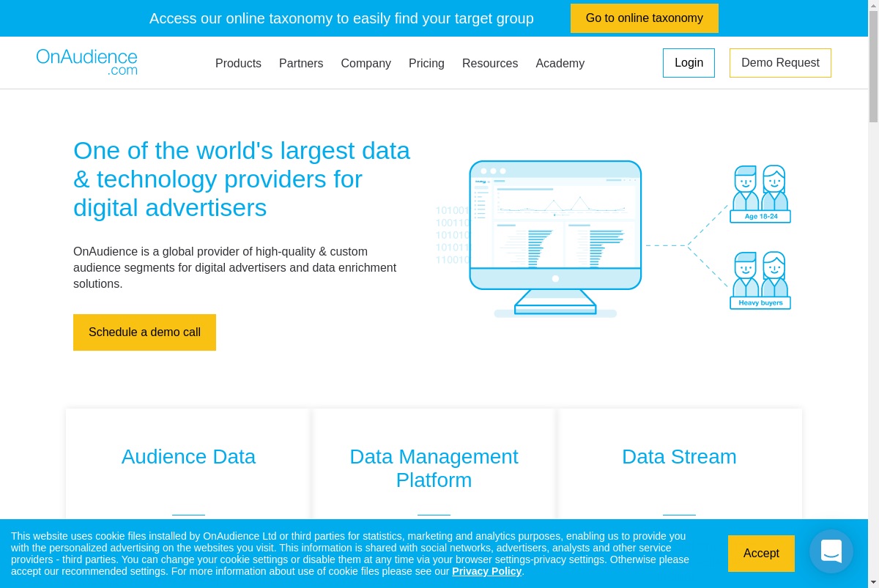Image resolution: width=879 pixels, height=588 pixels.
Task: Click the Demo Request button
Action: [x=780, y=63]
